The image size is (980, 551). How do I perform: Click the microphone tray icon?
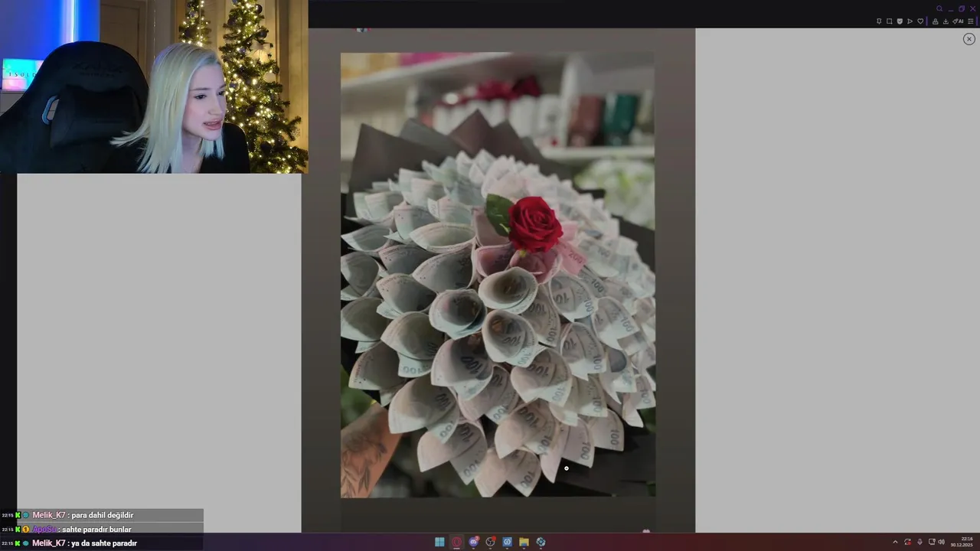pos(920,542)
